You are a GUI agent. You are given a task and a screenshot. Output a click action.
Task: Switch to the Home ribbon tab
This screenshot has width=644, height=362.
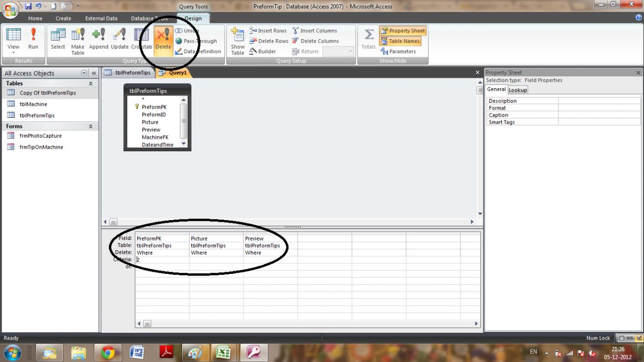(35, 18)
